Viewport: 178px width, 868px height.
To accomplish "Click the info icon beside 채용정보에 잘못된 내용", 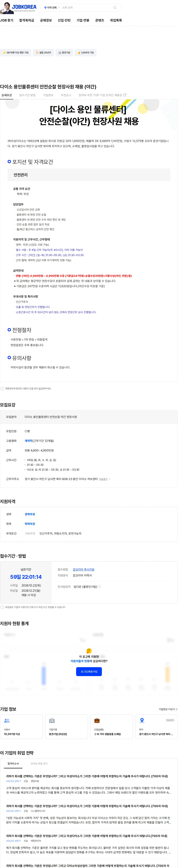I will [x=2, y=388].
